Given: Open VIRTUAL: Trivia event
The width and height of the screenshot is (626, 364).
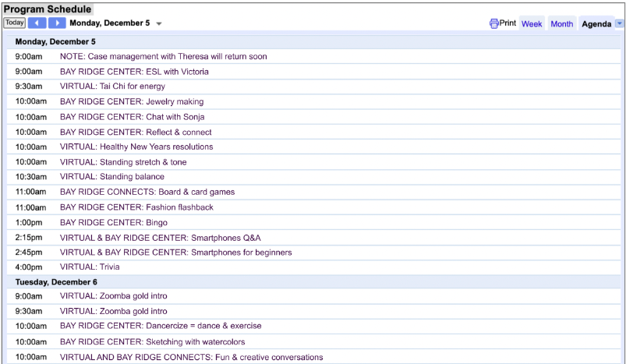Looking at the screenshot, I should pos(90,267).
